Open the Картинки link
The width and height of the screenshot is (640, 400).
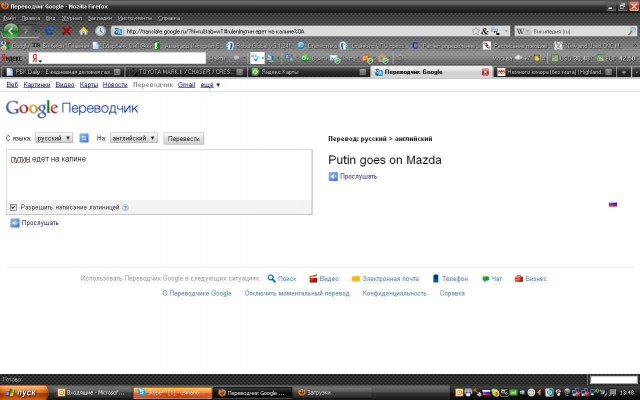[x=37, y=85]
